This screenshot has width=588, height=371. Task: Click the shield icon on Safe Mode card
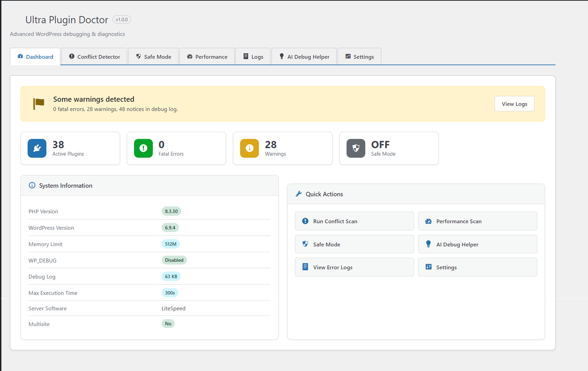[x=355, y=148]
